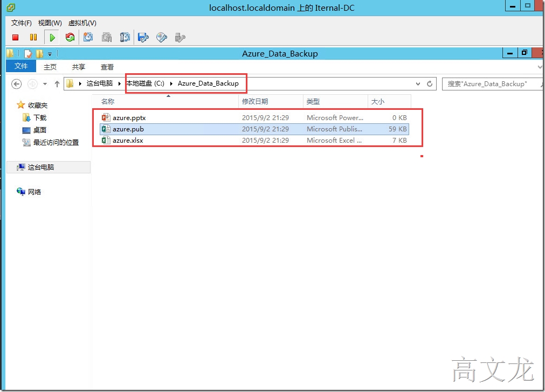Switch to the 主页 ribbon tab

coord(50,67)
